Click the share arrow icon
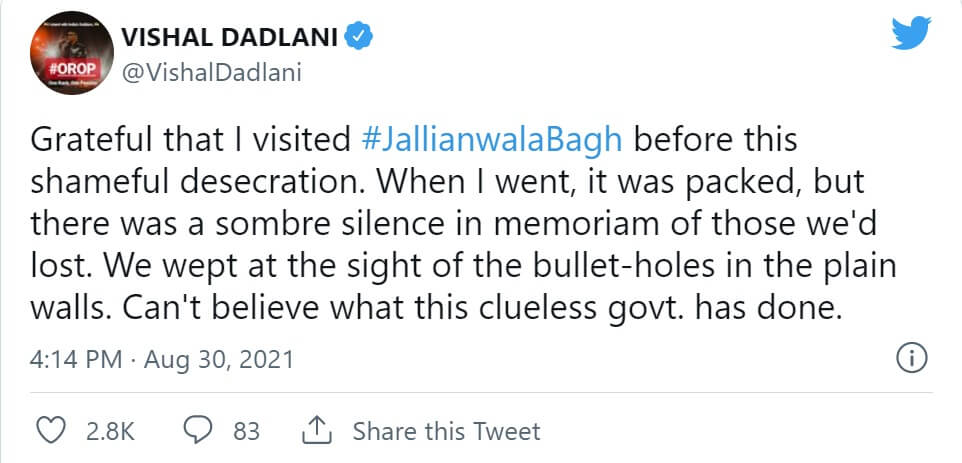 click(x=316, y=431)
